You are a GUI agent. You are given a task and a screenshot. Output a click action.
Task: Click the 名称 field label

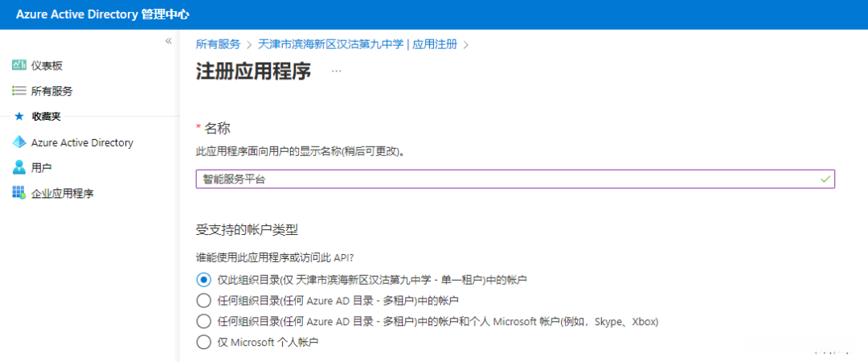(218, 128)
